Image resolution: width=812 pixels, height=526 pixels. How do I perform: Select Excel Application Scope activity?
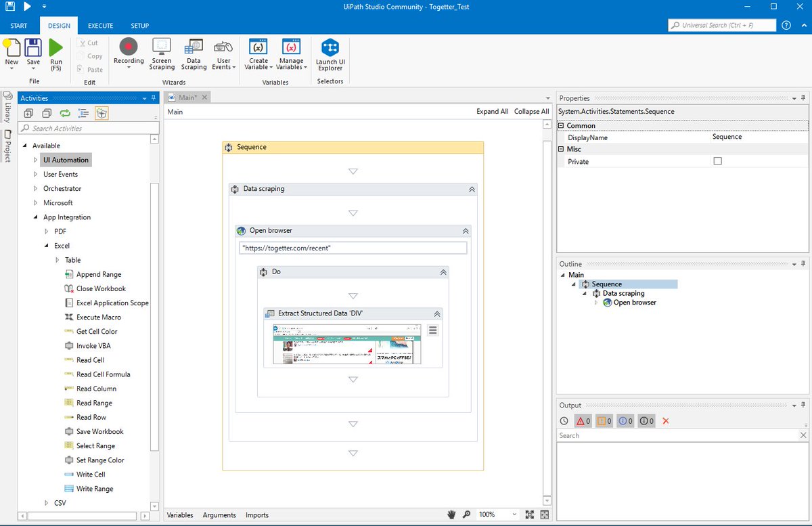[x=106, y=303]
